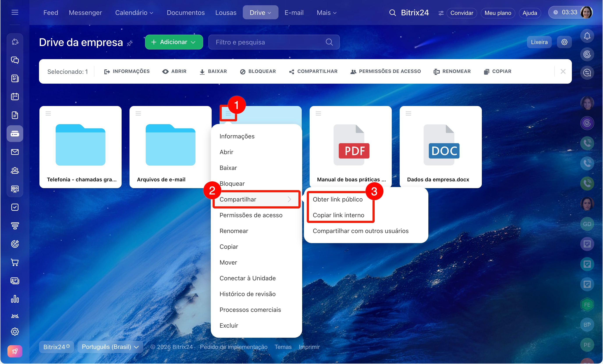Click the pin icon beside Drive da empresa

pyautogui.click(x=130, y=43)
